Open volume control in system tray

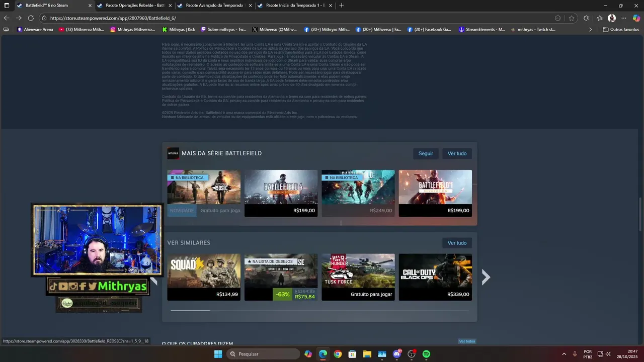(x=608, y=354)
